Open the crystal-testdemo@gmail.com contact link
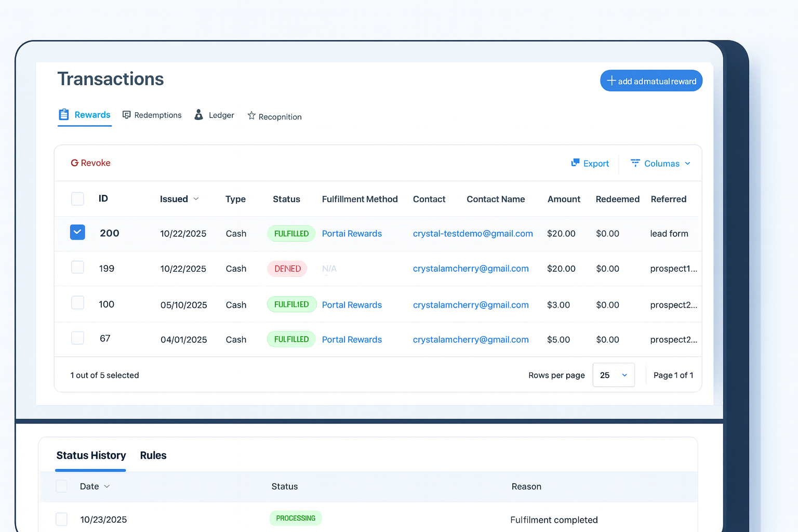 point(473,234)
